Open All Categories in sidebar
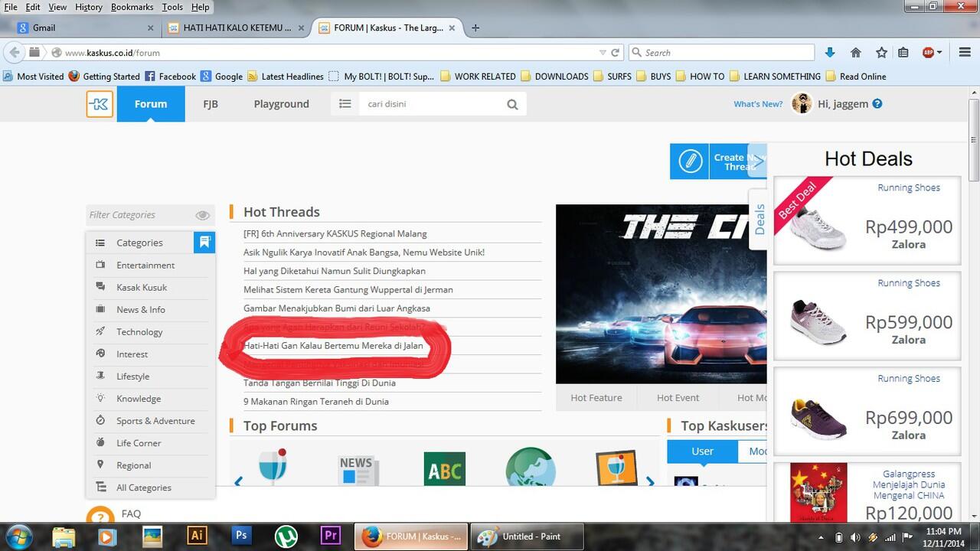980x551 pixels. (144, 487)
